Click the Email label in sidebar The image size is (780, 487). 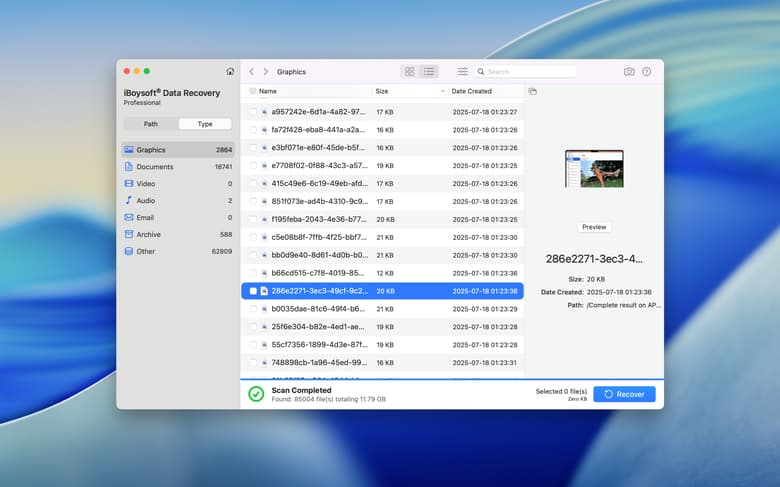[145, 217]
